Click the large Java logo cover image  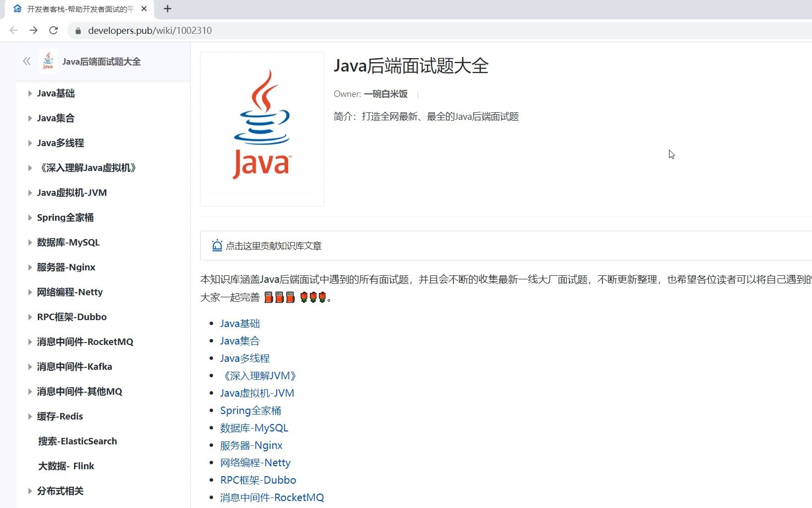(262, 129)
